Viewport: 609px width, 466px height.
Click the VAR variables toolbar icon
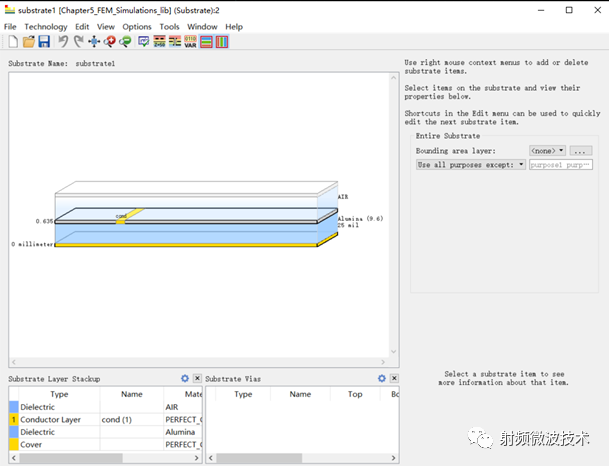[190, 42]
